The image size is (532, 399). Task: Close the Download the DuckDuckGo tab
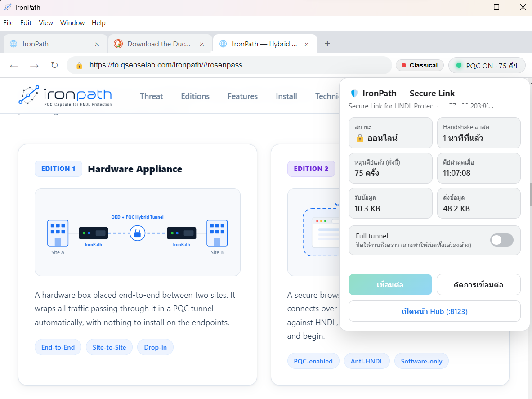(202, 44)
